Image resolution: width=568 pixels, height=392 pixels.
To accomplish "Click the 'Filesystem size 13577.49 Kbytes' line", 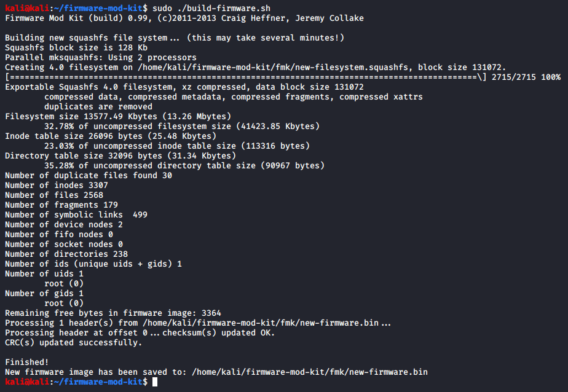I will tap(118, 116).
